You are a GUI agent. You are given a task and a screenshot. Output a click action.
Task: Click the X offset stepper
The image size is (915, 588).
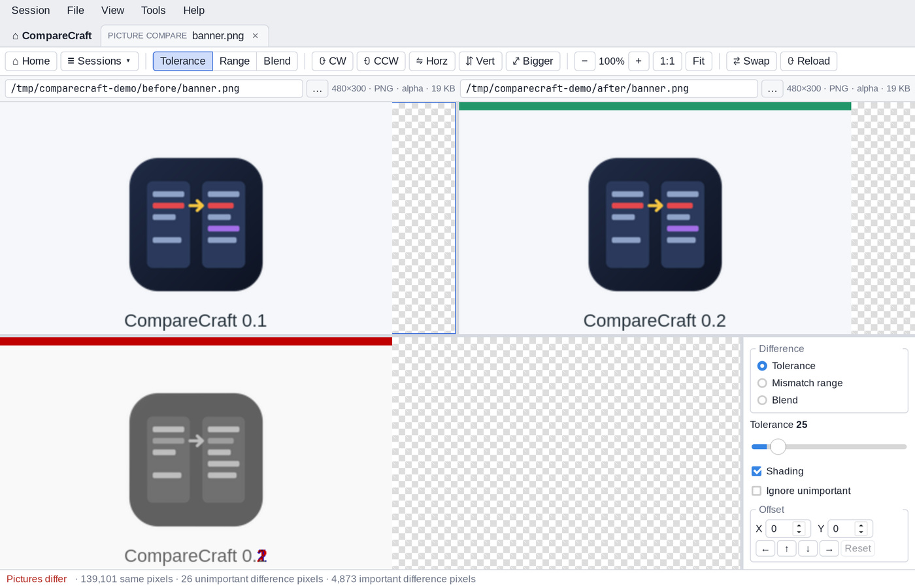(799, 529)
